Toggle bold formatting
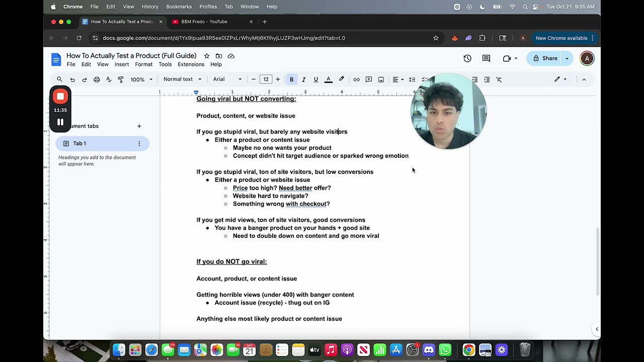This screenshot has height=362, width=644. click(291, 79)
